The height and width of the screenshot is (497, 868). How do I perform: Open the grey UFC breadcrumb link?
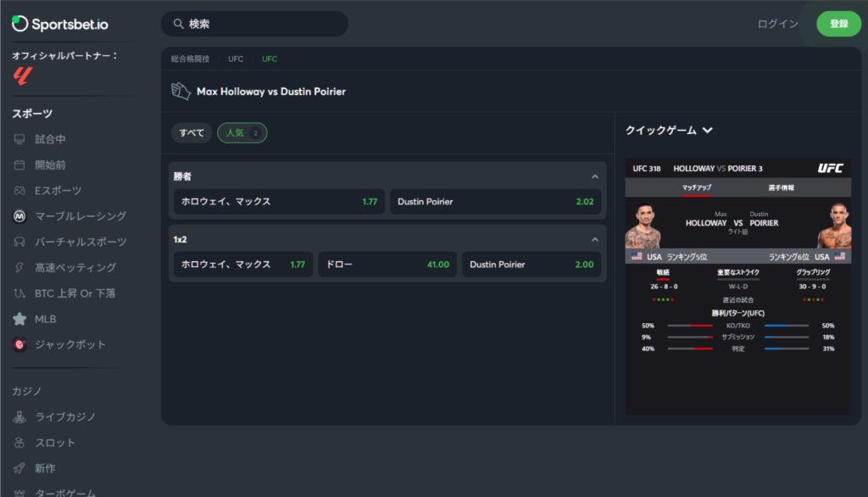click(x=236, y=59)
